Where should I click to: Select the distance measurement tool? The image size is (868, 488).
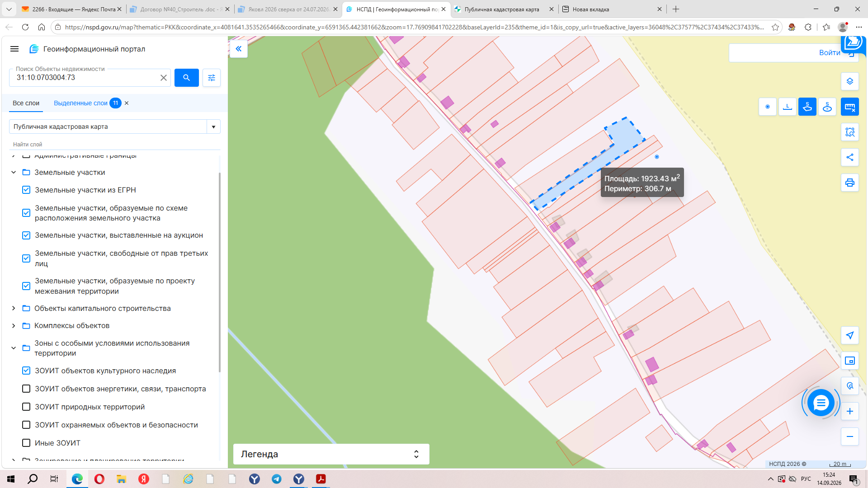click(788, 107)
